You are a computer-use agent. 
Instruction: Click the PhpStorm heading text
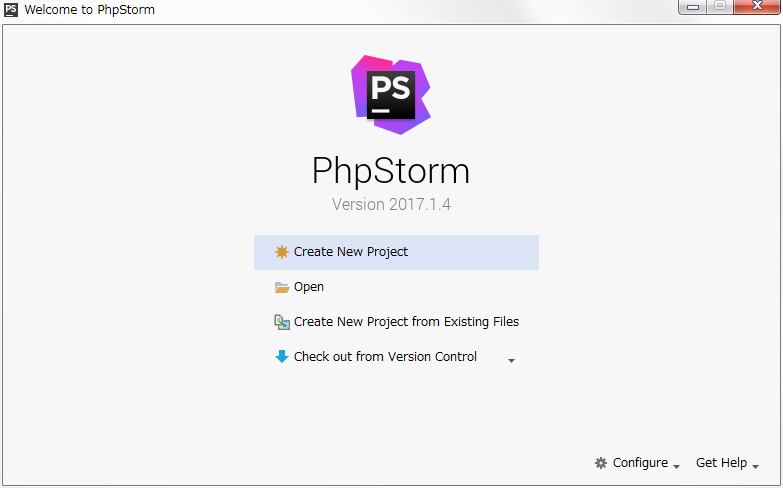tap(391, 171)
